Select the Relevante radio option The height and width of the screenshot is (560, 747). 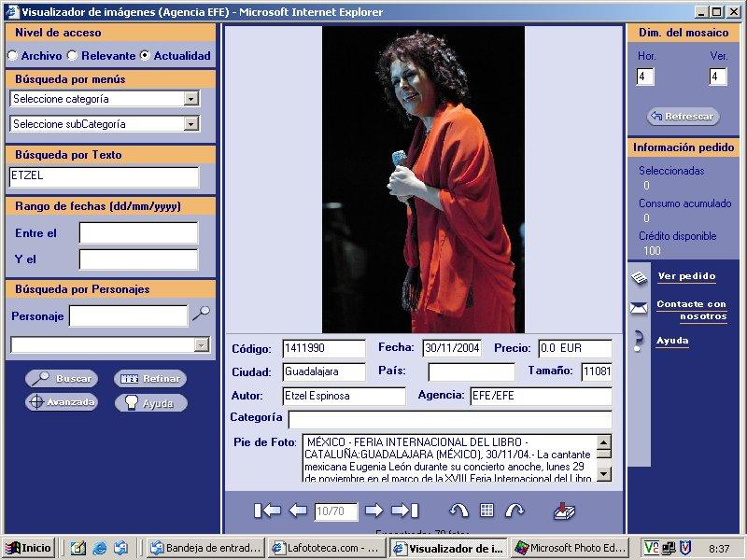(x=72, y=56)
